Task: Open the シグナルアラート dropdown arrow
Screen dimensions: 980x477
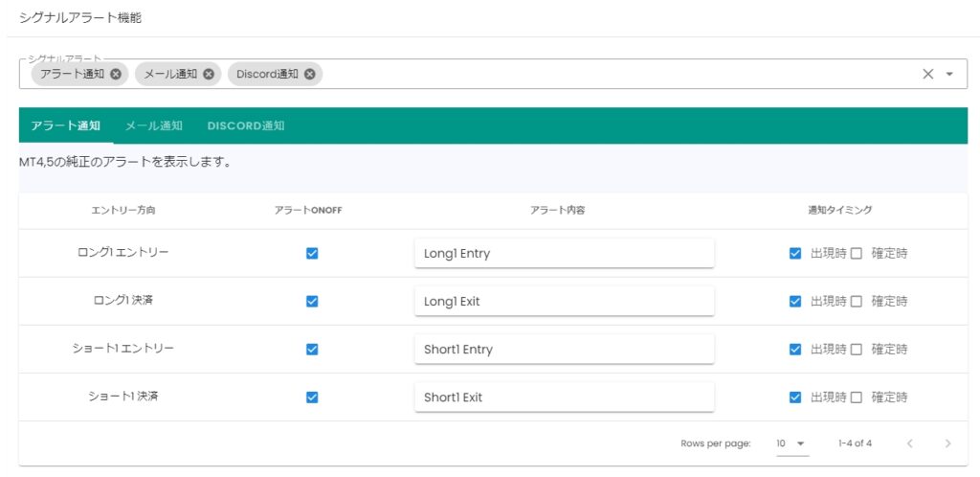Action: point(949,74)
